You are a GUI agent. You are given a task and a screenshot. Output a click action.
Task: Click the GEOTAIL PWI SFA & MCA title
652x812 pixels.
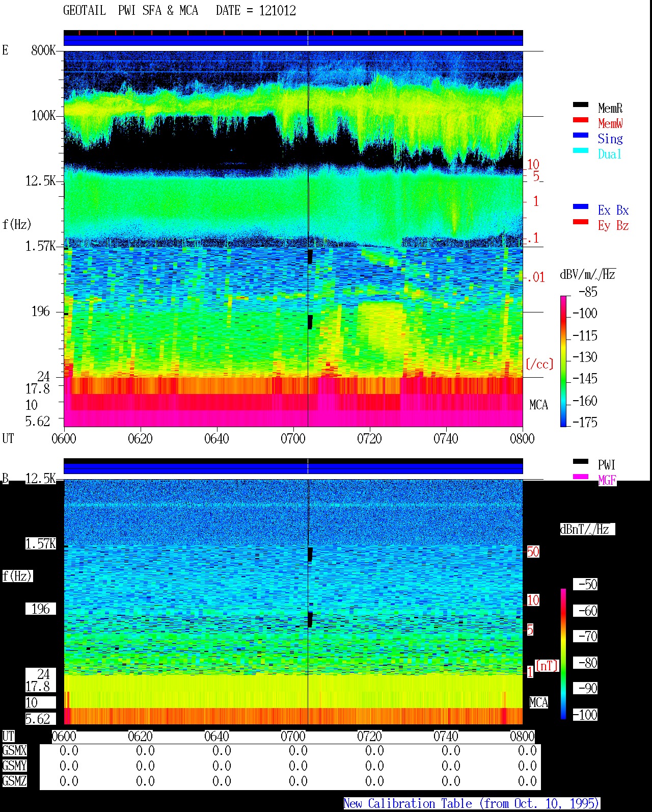click(179, 11)
